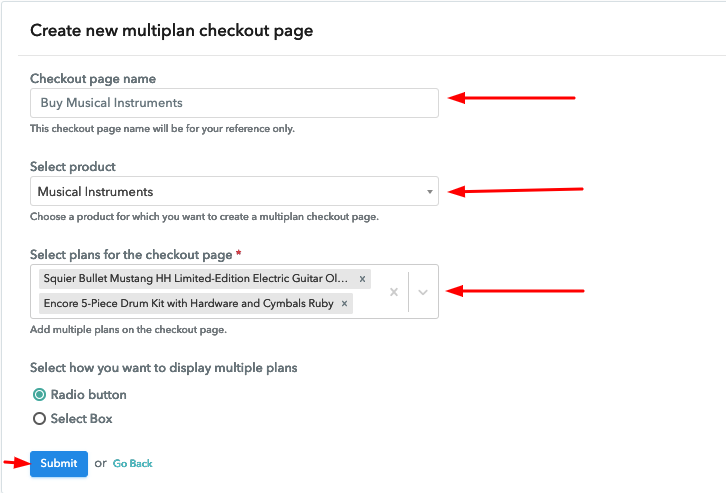Click the Select Box label text
Image resolution: width=726 pixels, height=493 pixels.
(81, 418)
